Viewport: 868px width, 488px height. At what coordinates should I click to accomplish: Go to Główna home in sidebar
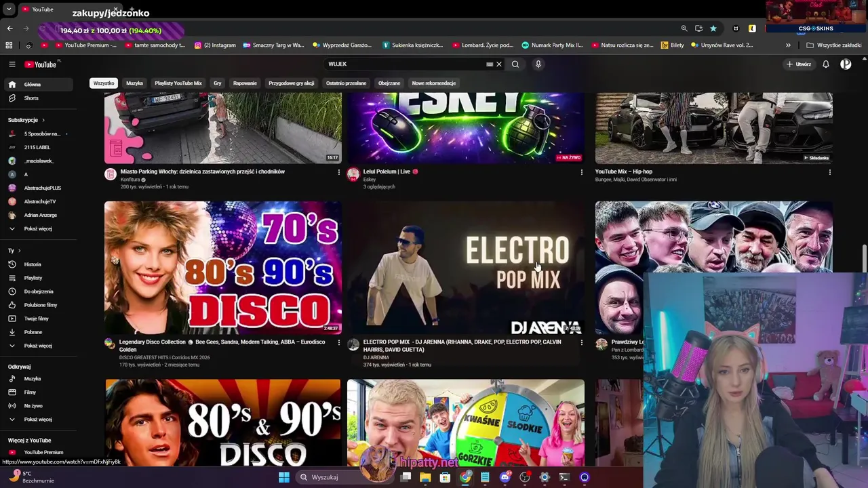[x=38, y=85]
